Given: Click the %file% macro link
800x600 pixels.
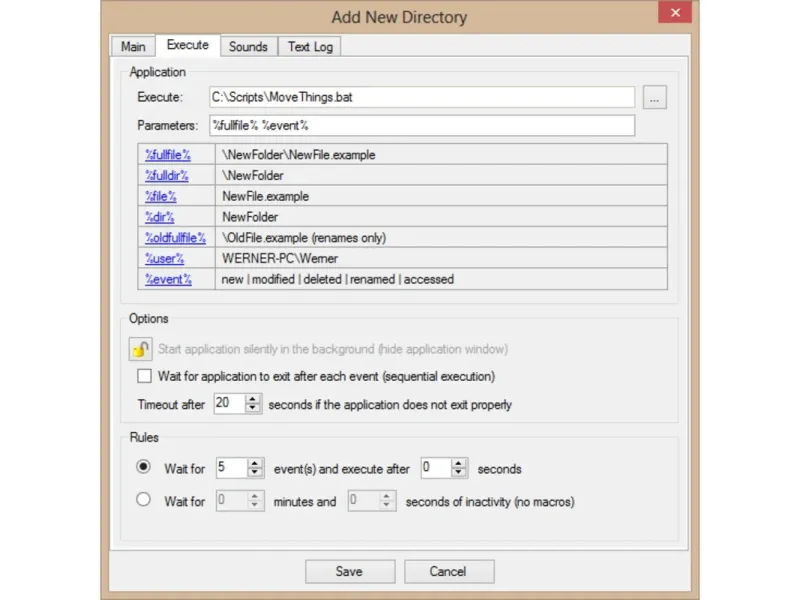Looking at the screenshot, I should [161, 196].
